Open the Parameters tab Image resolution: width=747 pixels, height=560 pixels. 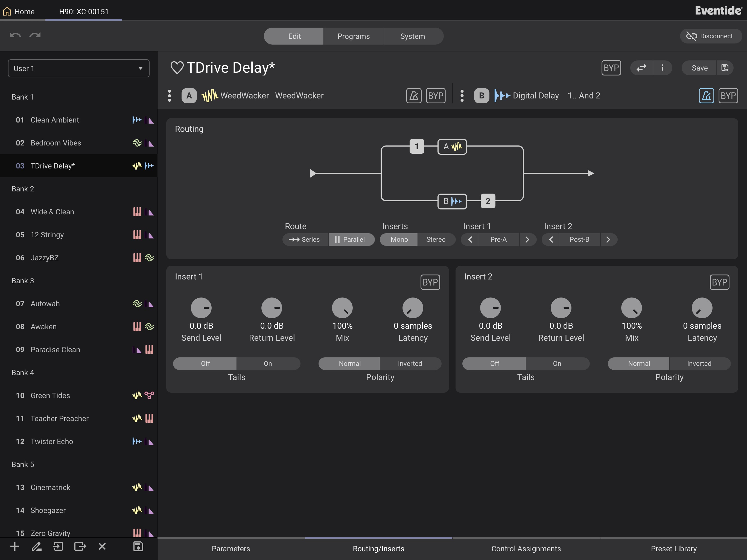[x=231, y=549]
